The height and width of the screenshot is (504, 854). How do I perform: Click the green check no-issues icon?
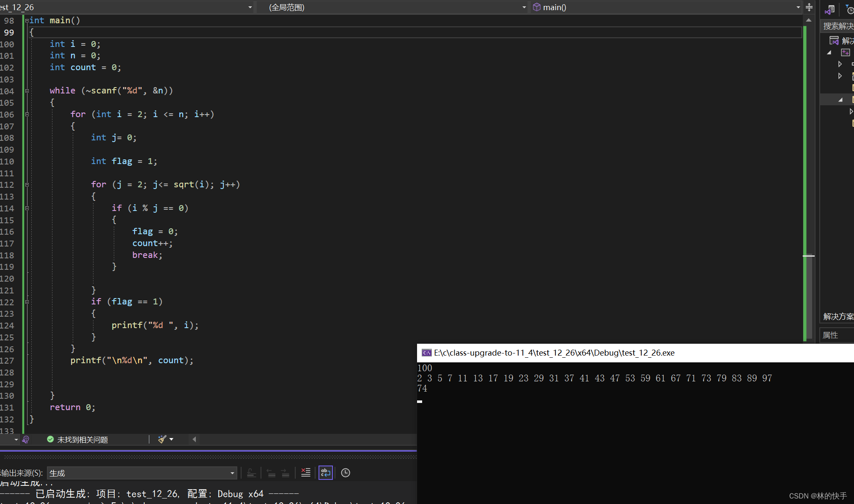pos(50,439)
